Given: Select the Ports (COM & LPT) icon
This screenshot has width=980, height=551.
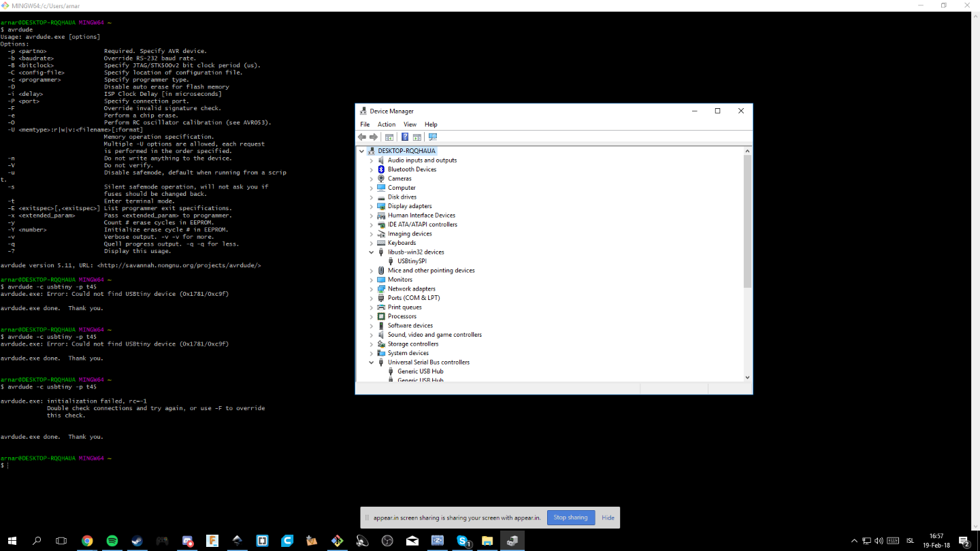Looking at the screenshot, I should pyautogui.click(x=381, y=298).
